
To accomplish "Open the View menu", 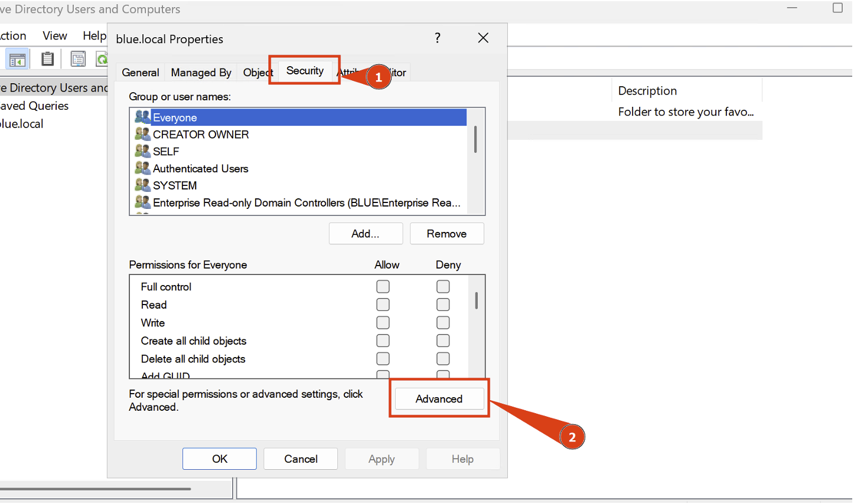I will click(x=55, y=36).
